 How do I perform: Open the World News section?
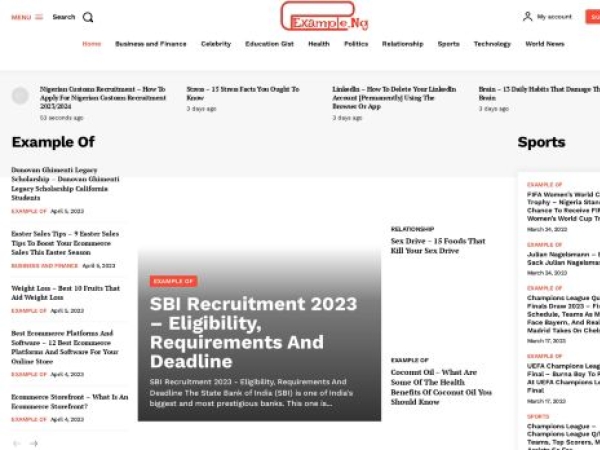[545, 44]
